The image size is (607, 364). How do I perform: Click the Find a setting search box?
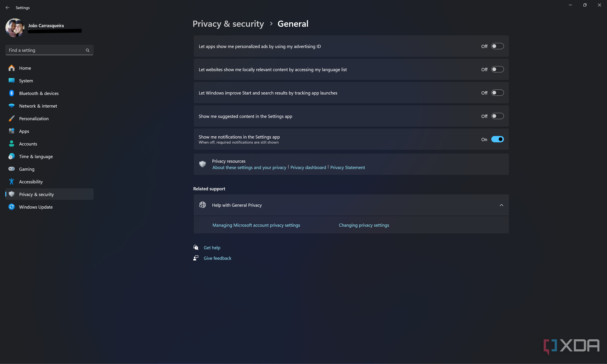tap(49, 50)
